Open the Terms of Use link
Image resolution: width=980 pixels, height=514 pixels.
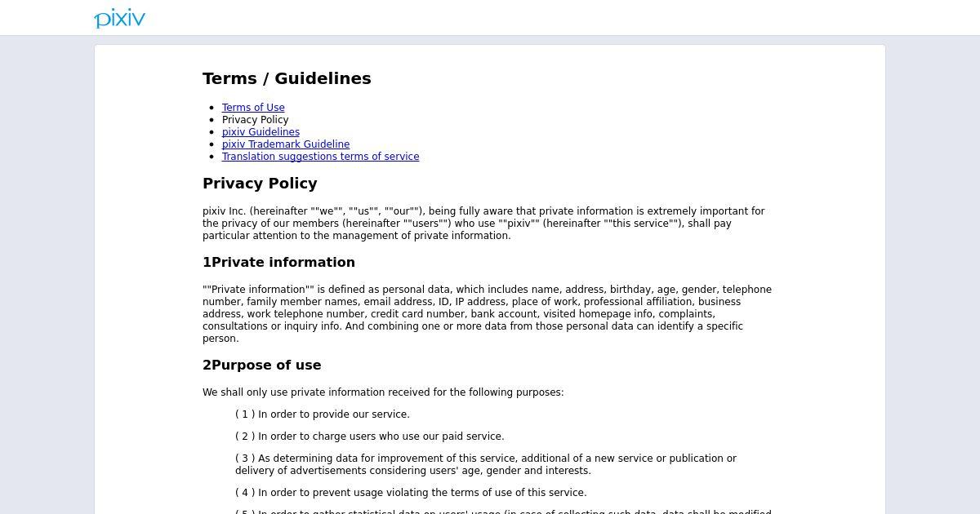tap(253, 108)
